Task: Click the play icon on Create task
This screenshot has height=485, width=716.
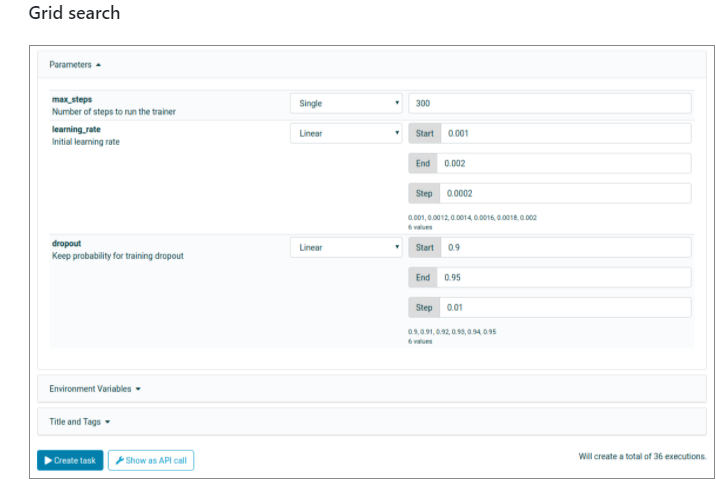Action: [x=48, y=460]
